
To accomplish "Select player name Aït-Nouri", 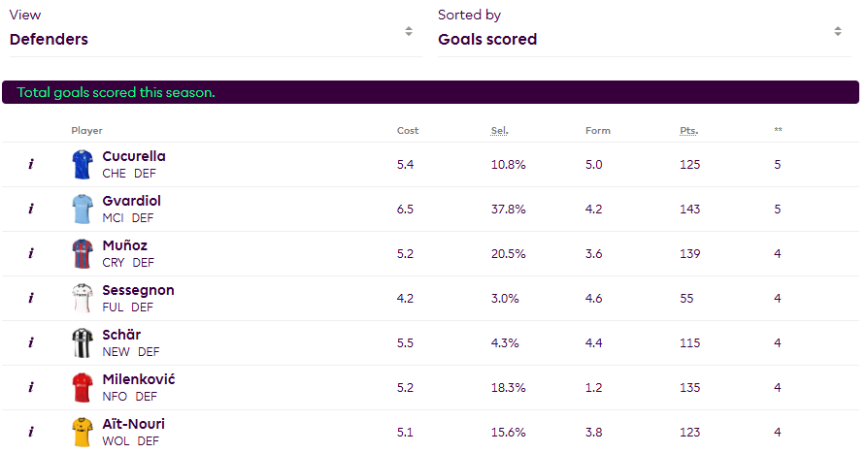I will click(133, 424).
